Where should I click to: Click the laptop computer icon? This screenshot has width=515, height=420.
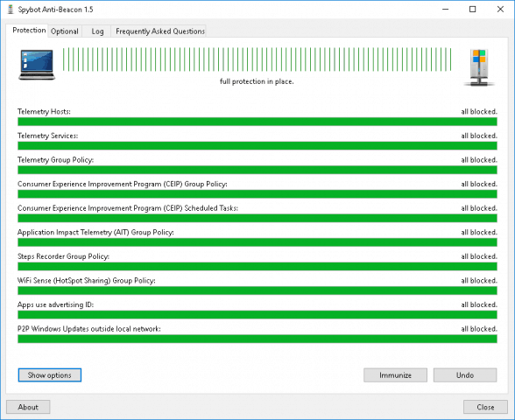tap(37, 65)
